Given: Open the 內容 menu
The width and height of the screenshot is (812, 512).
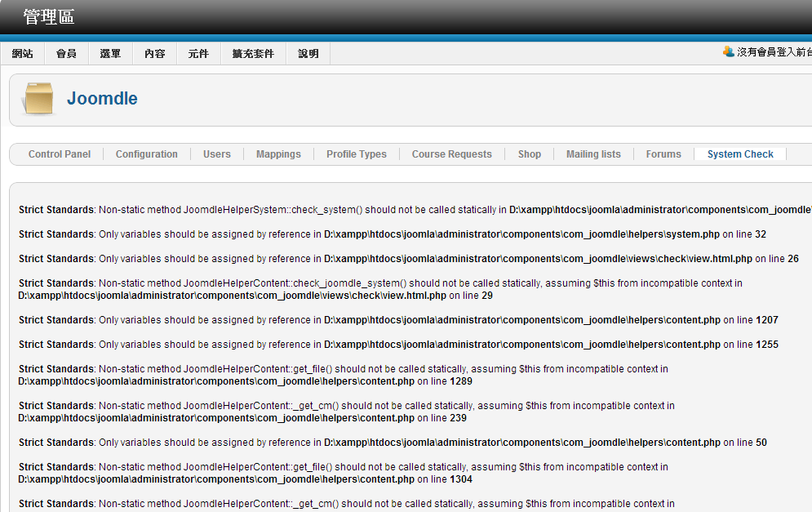Looking at the screenshot, I should [154, 53].
